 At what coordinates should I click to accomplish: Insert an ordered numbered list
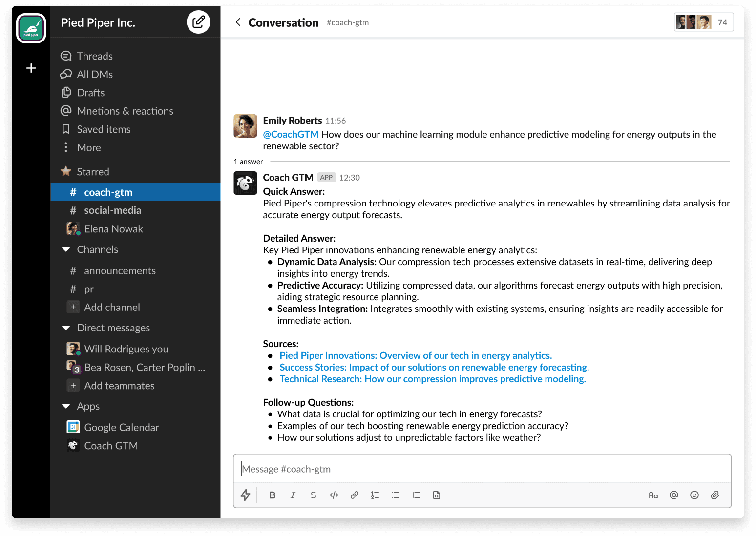click(375, 495)
